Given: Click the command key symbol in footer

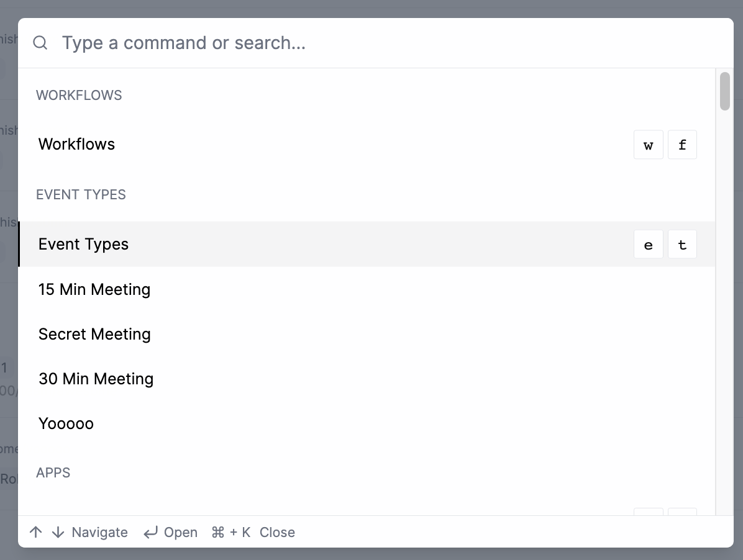Looking at the screenshot, I should [218, 532].
